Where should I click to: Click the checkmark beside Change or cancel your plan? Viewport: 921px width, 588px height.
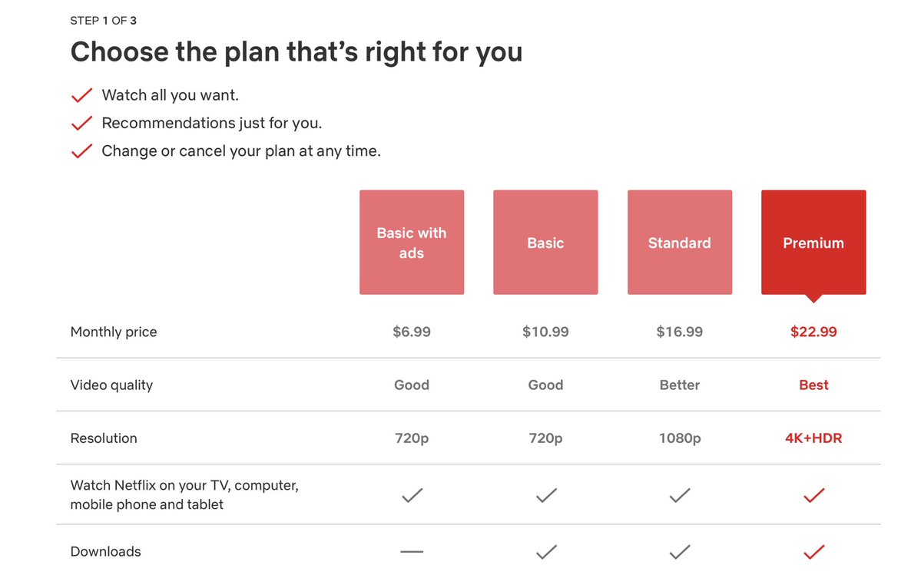pos(81,150)
